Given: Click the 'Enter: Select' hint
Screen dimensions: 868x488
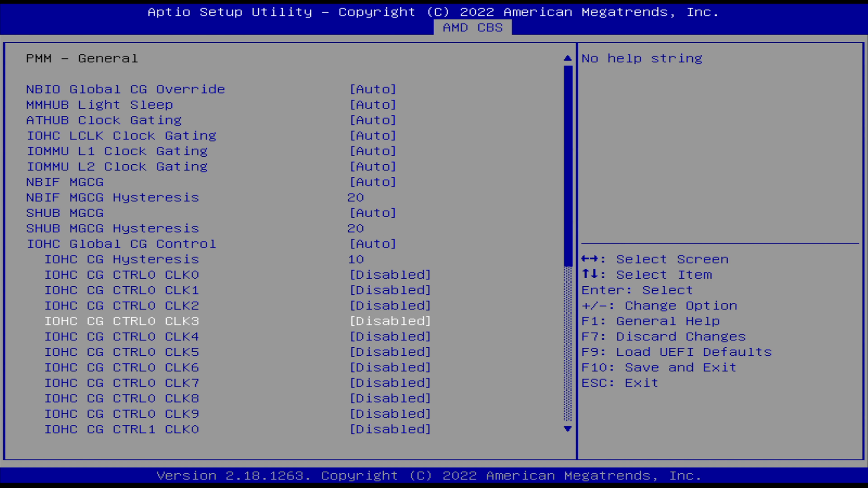Looking at the screenshot, I should click(x=637, y=290).
